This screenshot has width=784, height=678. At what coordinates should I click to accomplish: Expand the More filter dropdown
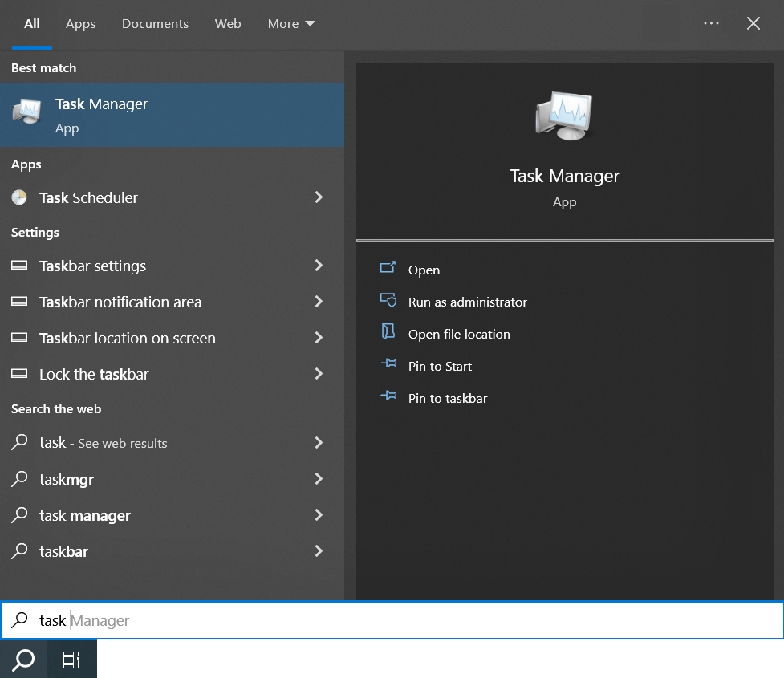(291, 24)
